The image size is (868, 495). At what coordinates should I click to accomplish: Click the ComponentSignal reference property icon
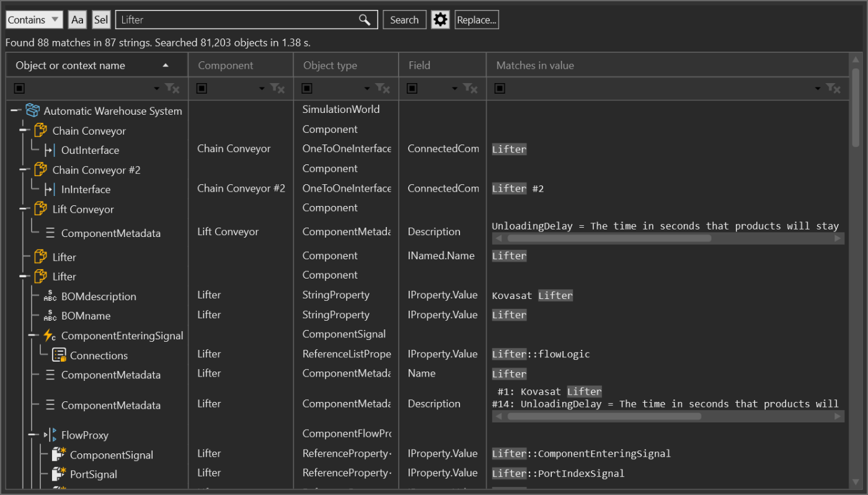coord(59,455)
